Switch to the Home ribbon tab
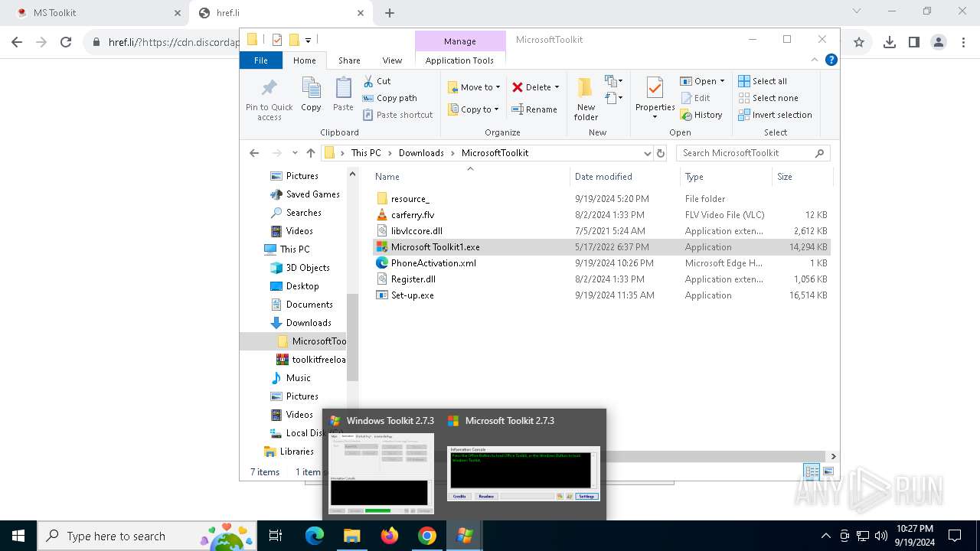The width and height of the screenshot is (980, 551). (x=304, y=60)
